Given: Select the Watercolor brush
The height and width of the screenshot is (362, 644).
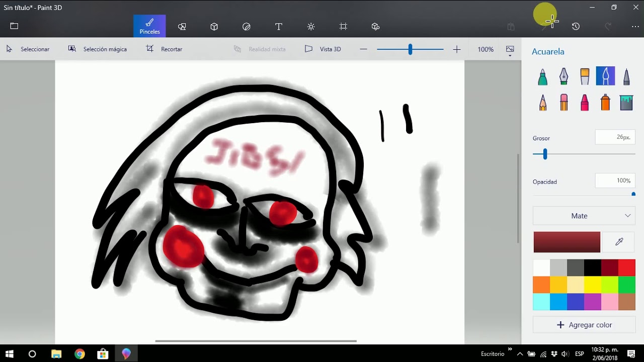Looking at the screenshot, I should coord(606,76).
